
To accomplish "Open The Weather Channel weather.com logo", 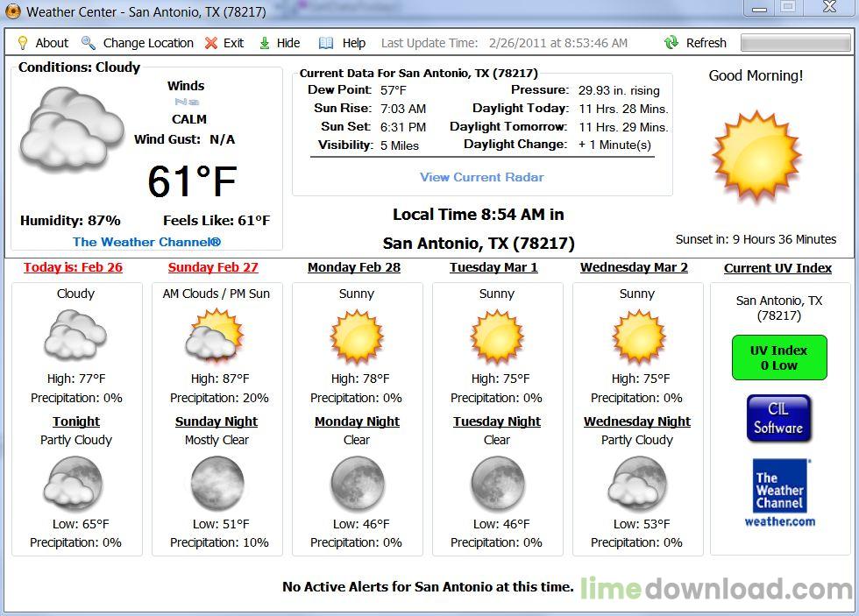I will (x=779, y=492).
